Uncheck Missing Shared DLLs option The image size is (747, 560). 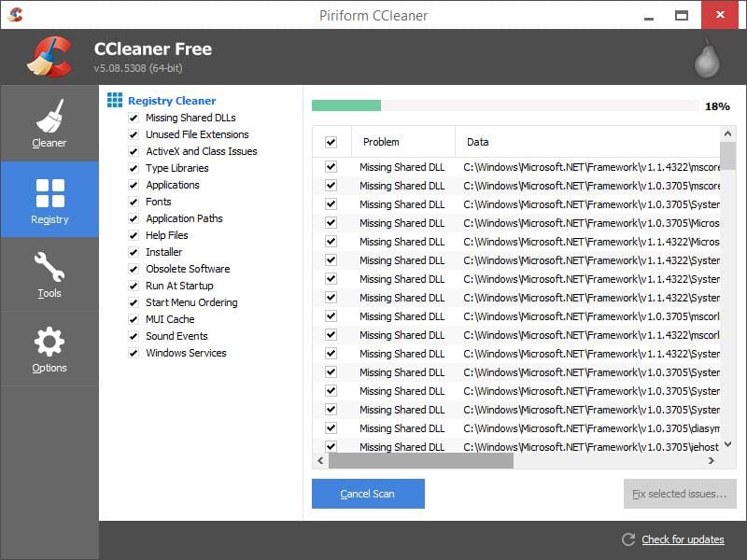134,119
